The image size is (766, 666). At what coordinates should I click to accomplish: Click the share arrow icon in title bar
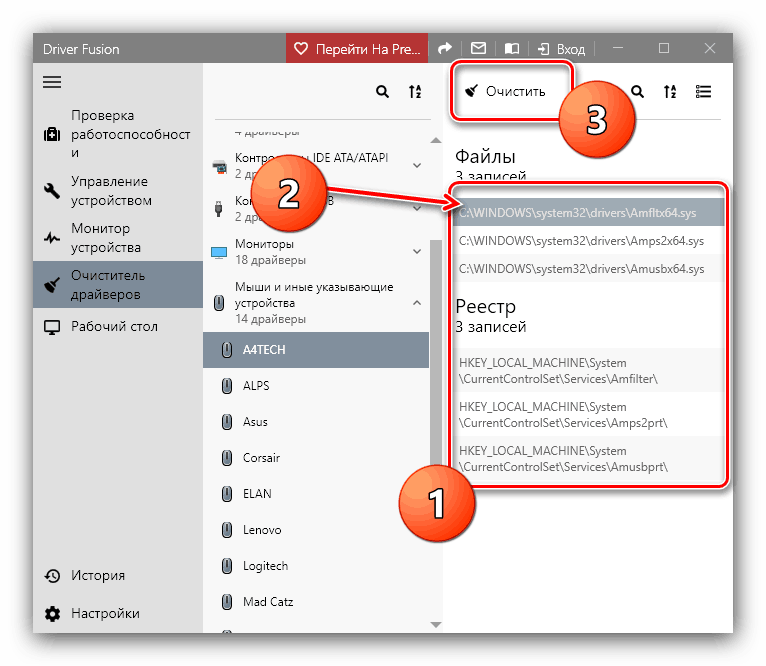(445, 48)
